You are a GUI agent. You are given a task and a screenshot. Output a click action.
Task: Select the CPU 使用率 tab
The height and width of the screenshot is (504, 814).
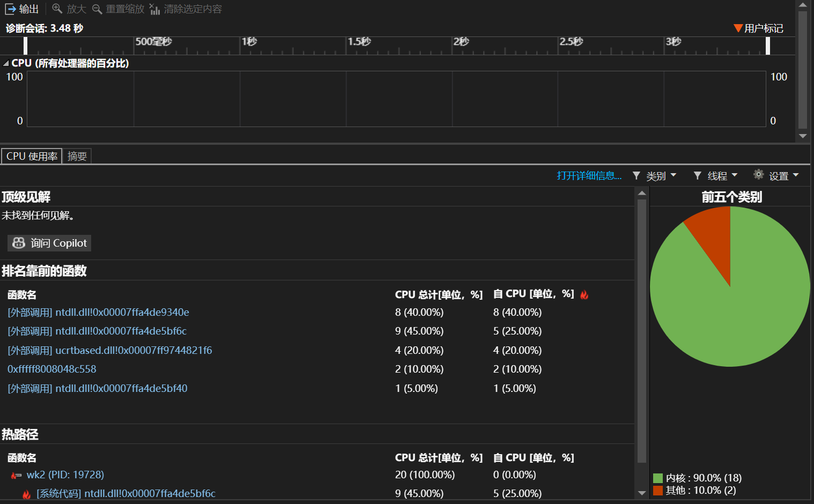pyautogui.click(x=32, y=156)
